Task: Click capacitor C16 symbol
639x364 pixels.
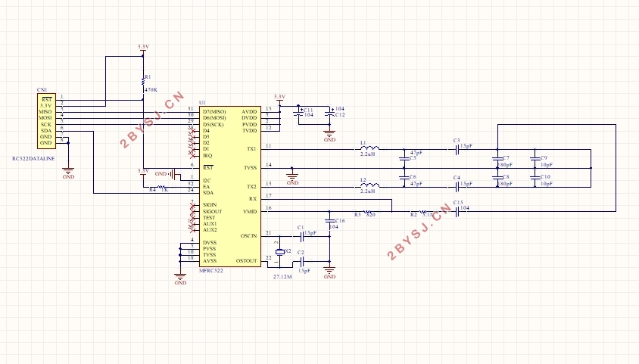Action: point(329,221)
